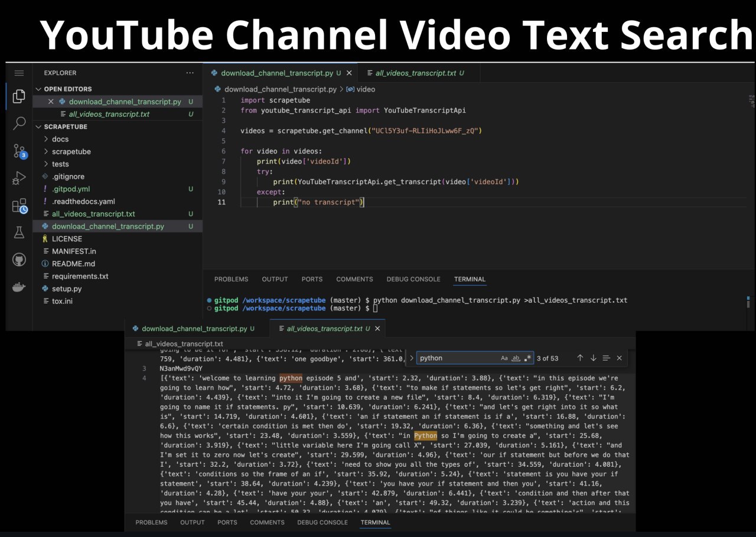Toggle Match Whole Word in find widget
756x537 pixels.
click(516, 358)
